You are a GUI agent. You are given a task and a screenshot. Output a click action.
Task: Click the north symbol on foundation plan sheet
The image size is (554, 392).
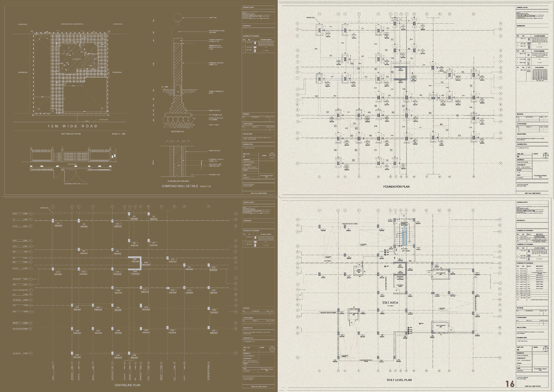coord(546,156)
